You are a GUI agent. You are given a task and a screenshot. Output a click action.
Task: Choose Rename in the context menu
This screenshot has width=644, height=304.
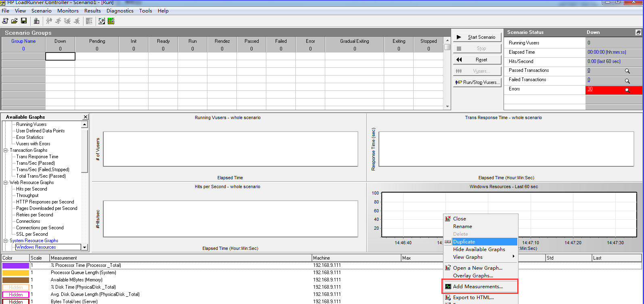coord(480,226)
